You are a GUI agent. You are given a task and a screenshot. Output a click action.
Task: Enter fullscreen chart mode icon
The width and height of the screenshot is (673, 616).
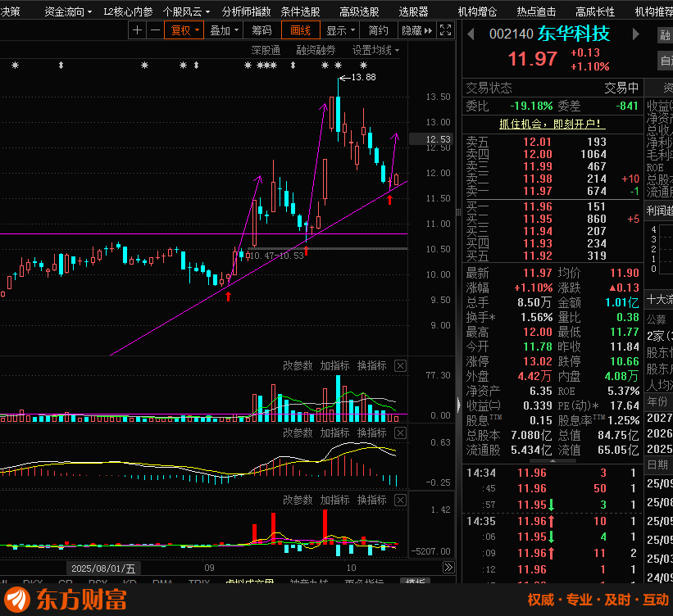[445, 30]
